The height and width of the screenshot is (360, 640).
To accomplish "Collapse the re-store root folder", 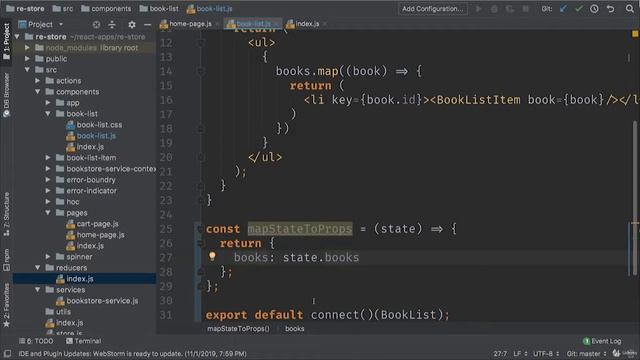I will pyautogui.click(x=17, y=37).
